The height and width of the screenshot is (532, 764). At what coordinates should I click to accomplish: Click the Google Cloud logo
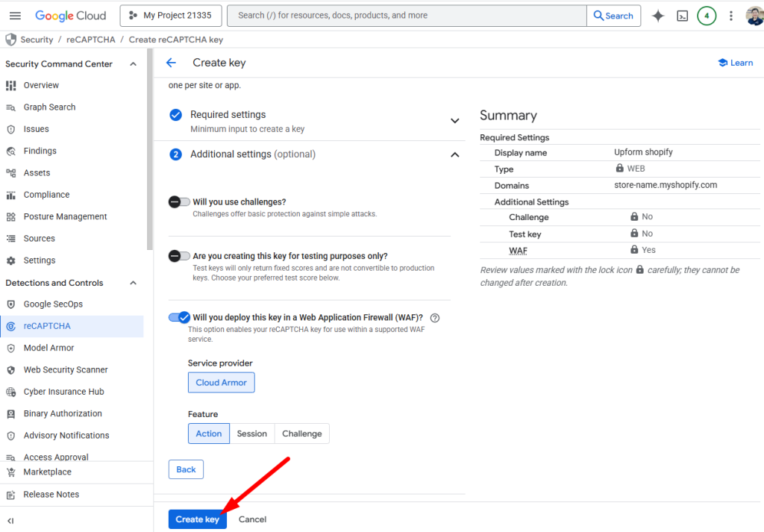(70, 16)
